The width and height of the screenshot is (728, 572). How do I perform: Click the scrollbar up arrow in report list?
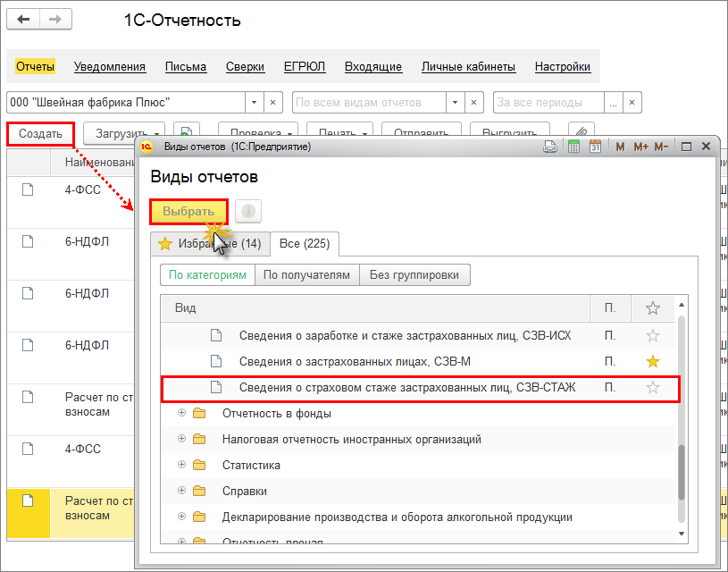click(x=682, y=305)
